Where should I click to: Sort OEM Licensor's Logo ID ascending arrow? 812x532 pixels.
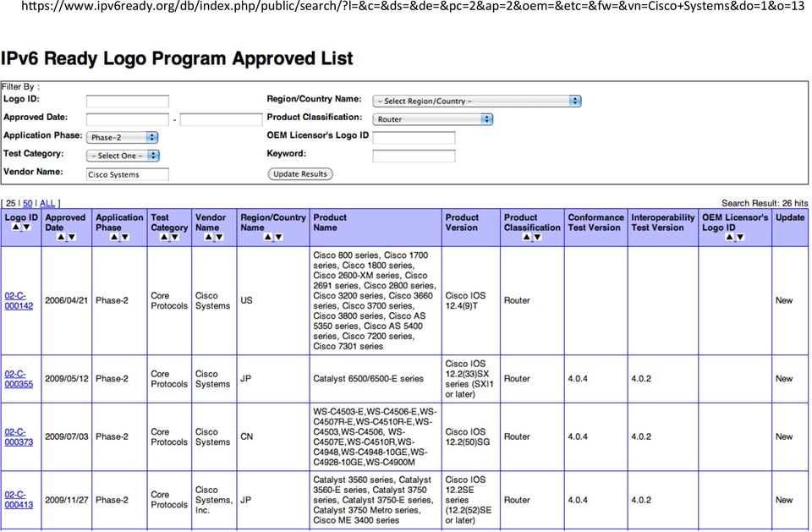coord(730,237)
